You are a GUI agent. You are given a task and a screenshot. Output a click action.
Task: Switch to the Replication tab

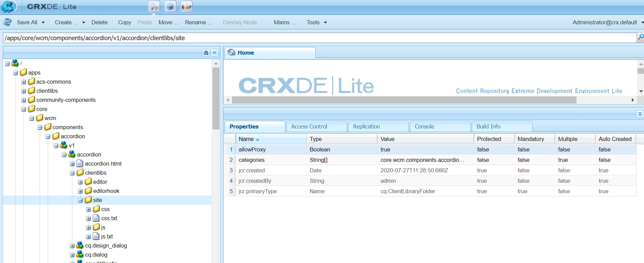(378, 126)
